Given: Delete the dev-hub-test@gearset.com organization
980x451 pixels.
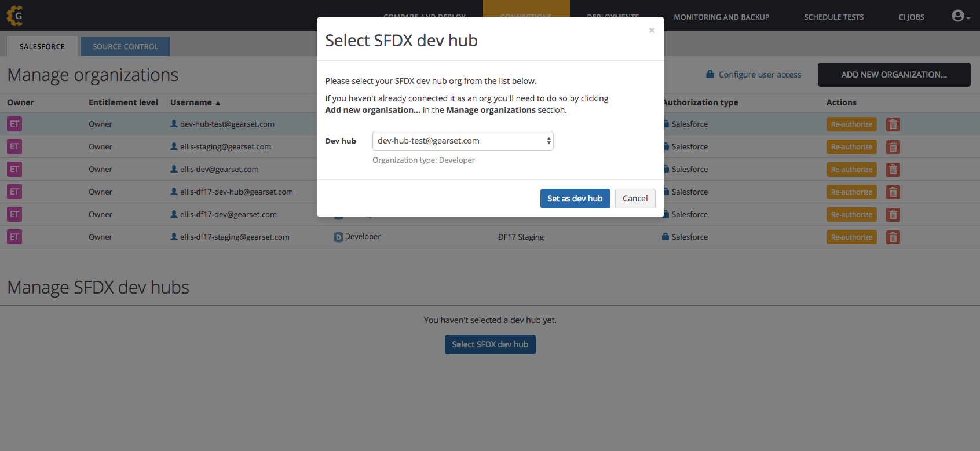Looking at the screenshot, I should click(893, 124).
